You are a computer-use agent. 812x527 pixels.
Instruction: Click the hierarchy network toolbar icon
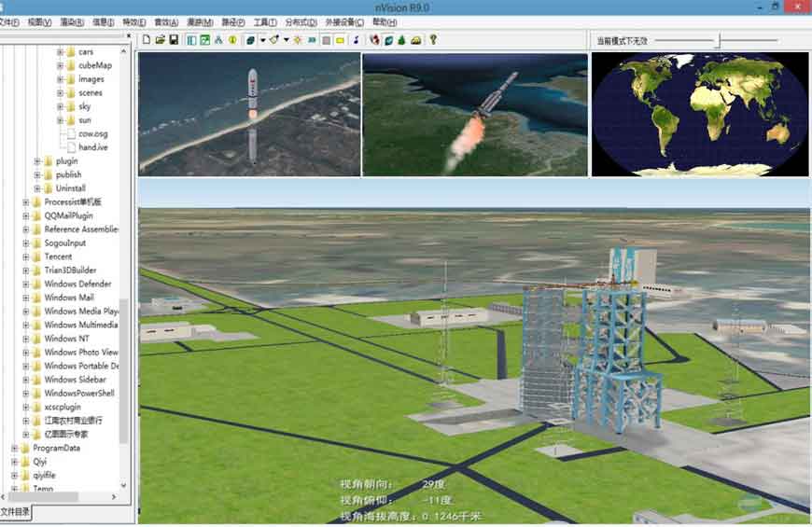pyautogui.click(x=218, y=40)
